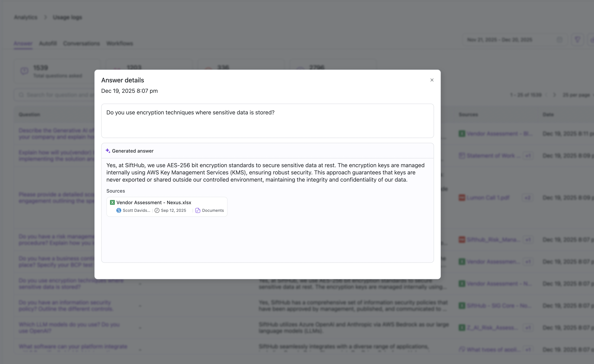Click the sparkle icon beside Generated answer
594x364 pixels.
tap(108, 151)
